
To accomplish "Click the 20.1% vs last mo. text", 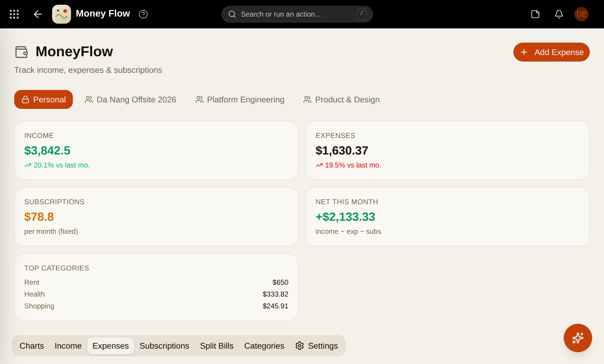I will 62,165.
